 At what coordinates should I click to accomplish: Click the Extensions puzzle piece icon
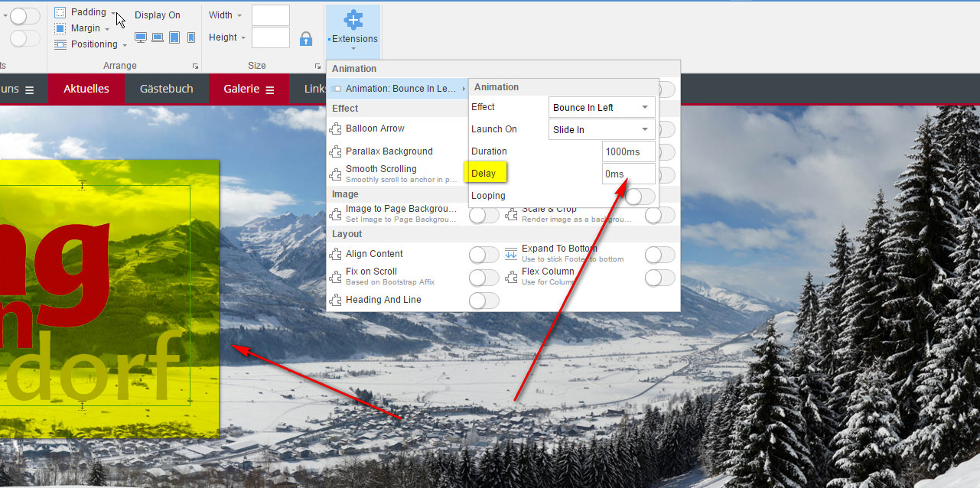coord(353,20)
